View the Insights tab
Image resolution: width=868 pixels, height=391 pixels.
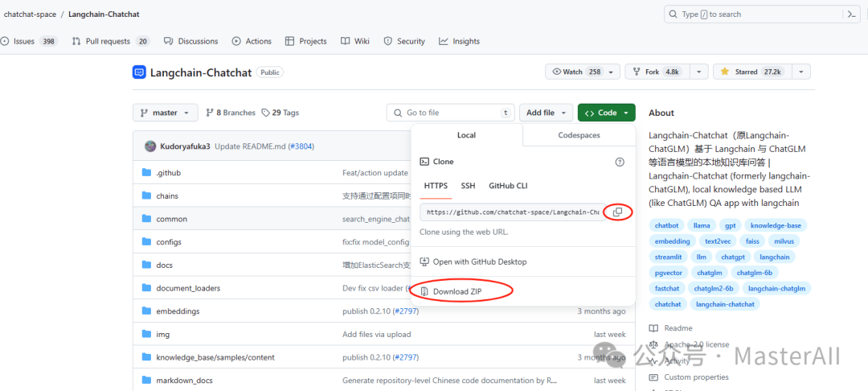460,41
